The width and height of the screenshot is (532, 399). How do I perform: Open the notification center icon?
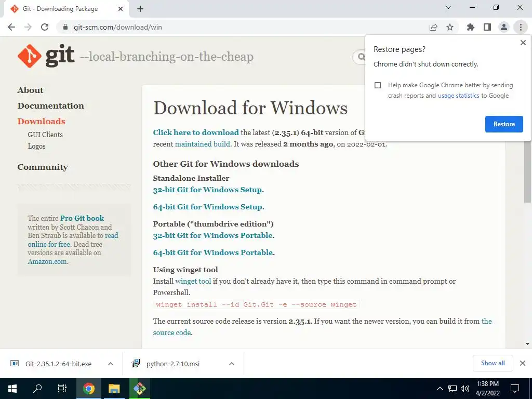coord(515,389)
